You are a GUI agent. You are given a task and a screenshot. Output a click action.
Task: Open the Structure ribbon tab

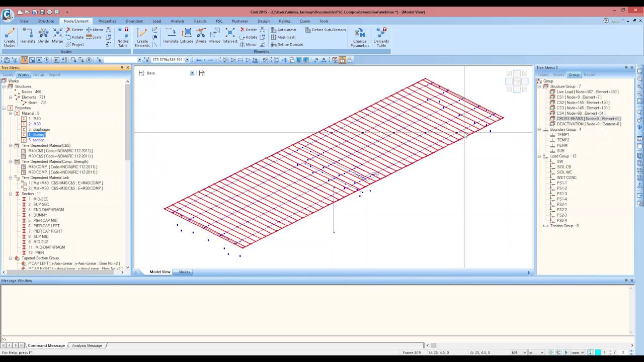pyautogui.click(x=46, y=21)
